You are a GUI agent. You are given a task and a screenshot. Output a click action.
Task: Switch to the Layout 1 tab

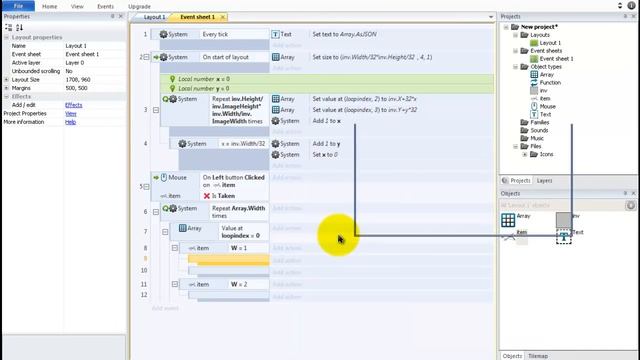pos(153,17)
